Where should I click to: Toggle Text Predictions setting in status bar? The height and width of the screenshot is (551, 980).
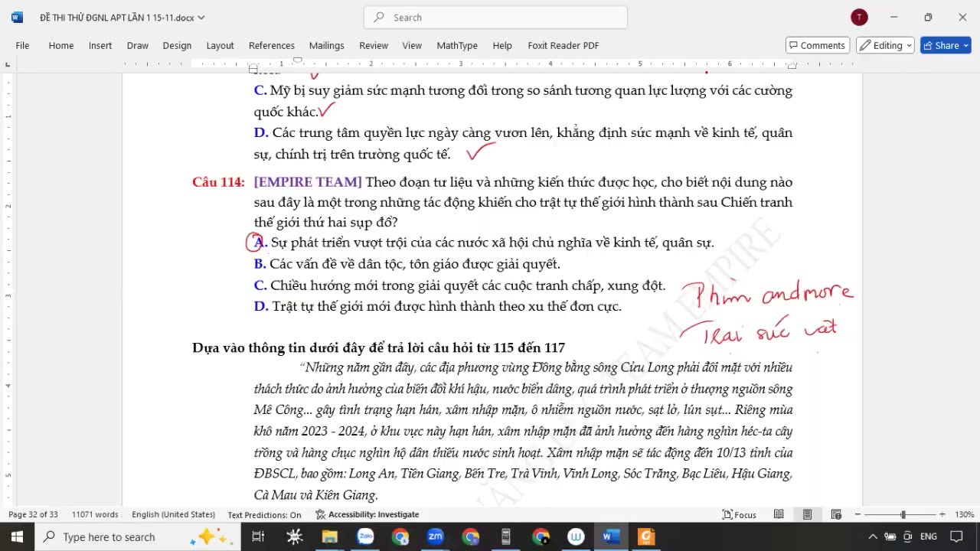coord(264,514)
